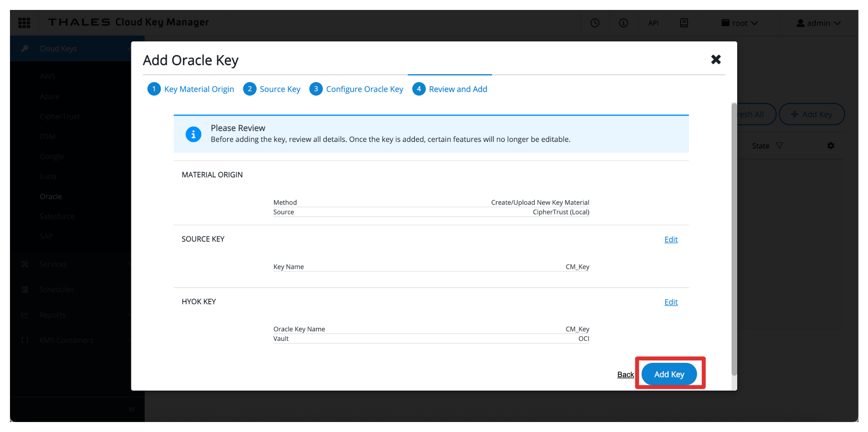Click the dialog's vertical scrollbar

[734, 239]
